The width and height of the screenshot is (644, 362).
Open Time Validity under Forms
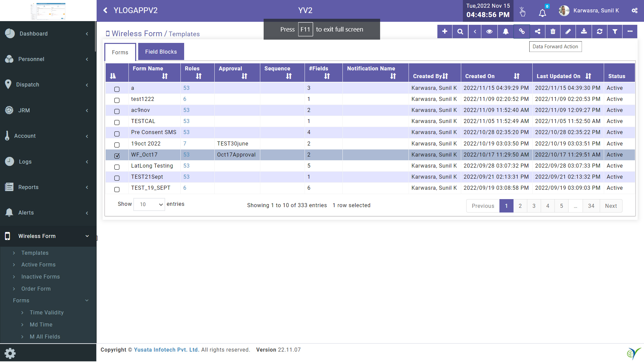click(47, 312)
